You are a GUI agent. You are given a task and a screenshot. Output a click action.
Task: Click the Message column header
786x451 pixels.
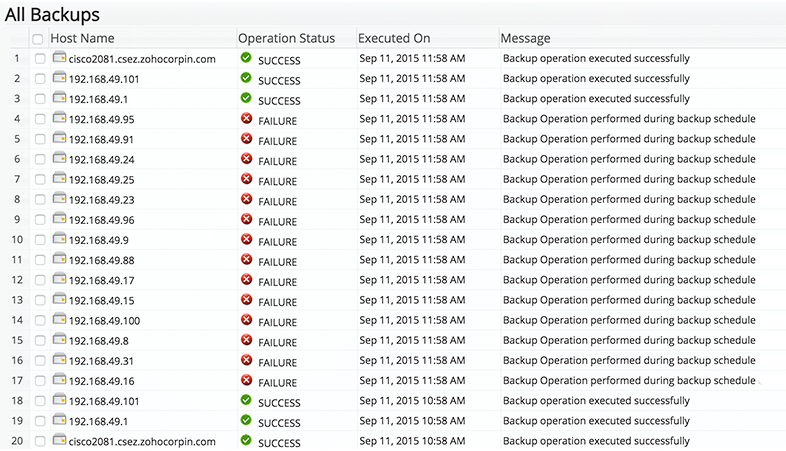point(525,38)
